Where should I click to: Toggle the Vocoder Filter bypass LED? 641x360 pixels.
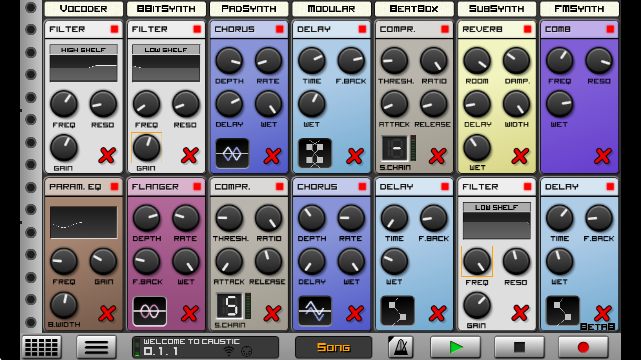114,29
